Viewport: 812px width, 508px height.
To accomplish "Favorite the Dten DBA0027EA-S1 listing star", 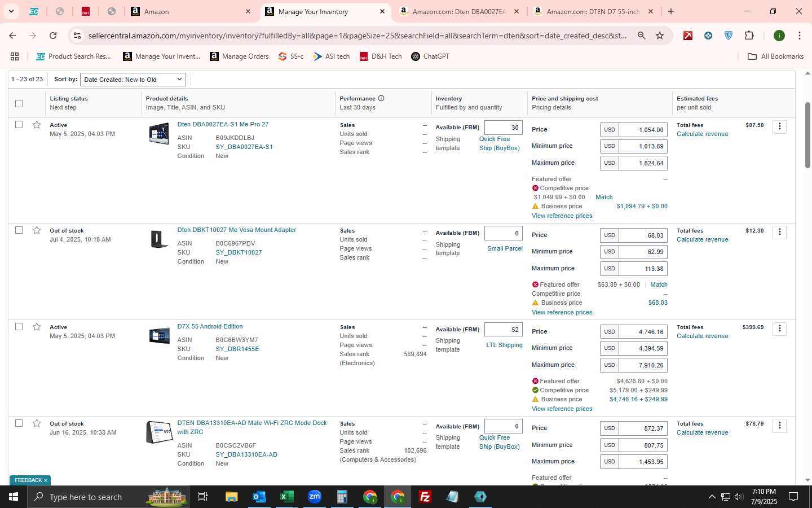I will click(x=37, y=125).
